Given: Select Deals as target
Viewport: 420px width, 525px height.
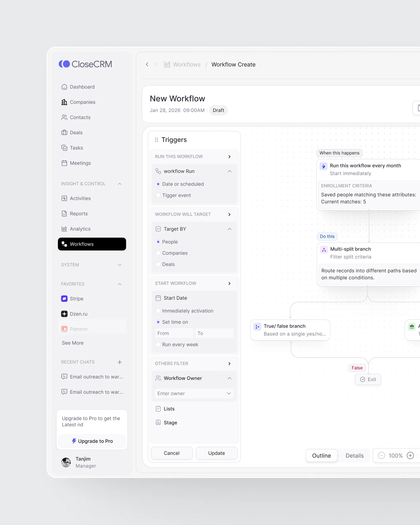Looking at the screenshot, I should tap(158, 264).
